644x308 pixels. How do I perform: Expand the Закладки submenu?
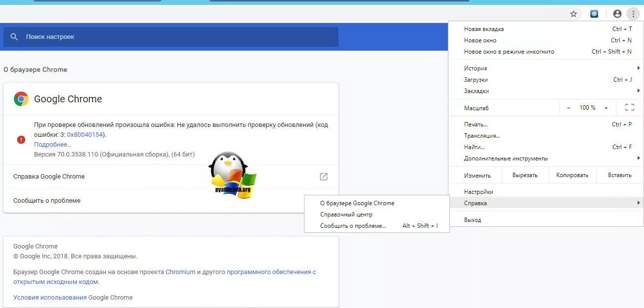click(546, 91)
